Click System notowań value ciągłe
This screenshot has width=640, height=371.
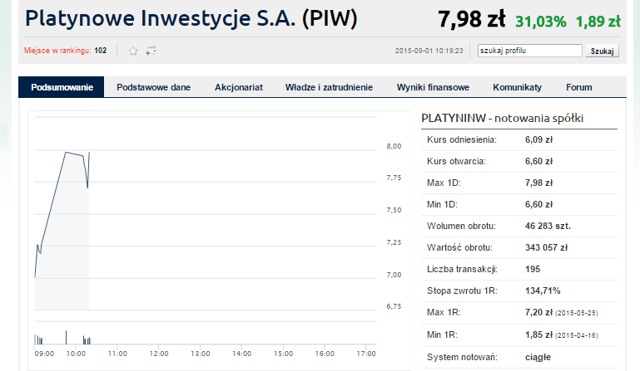tap(538, 357)
